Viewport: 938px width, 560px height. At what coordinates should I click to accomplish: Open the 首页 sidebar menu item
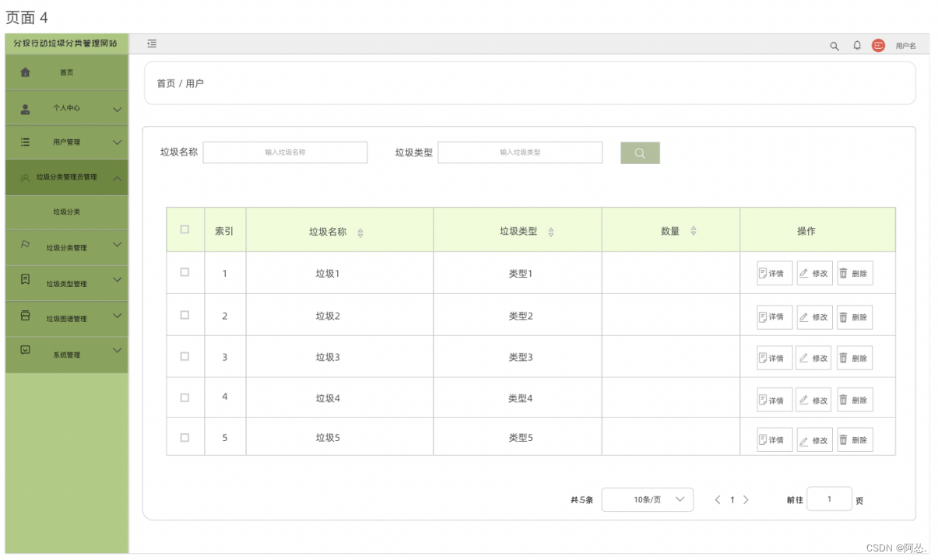coord(67,72)
